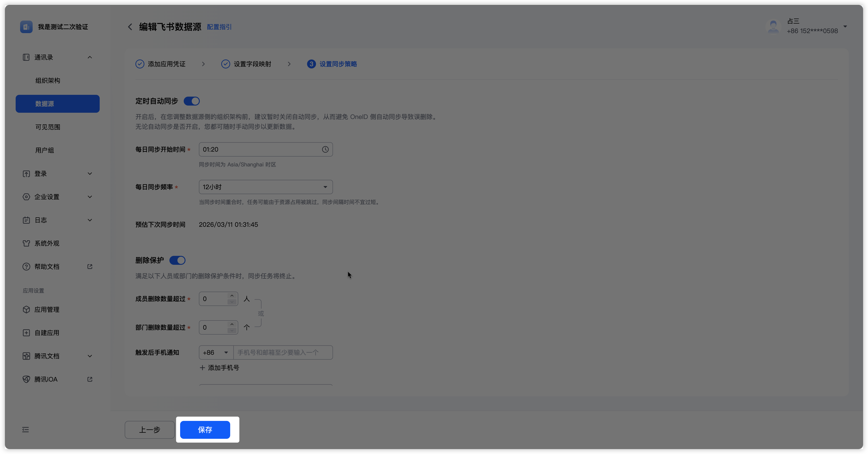Open 帮助文档 external link icon
868x454 pixels.
(x=90, y=266)
